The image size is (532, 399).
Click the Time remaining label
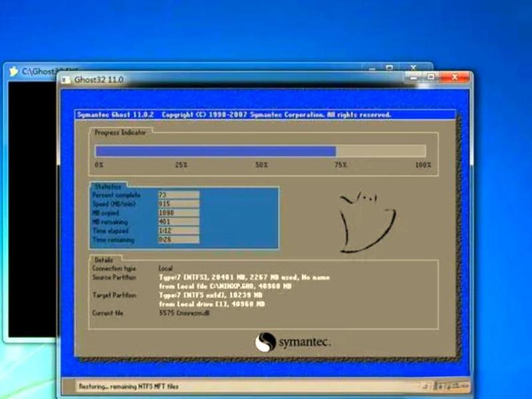(113, 239)
